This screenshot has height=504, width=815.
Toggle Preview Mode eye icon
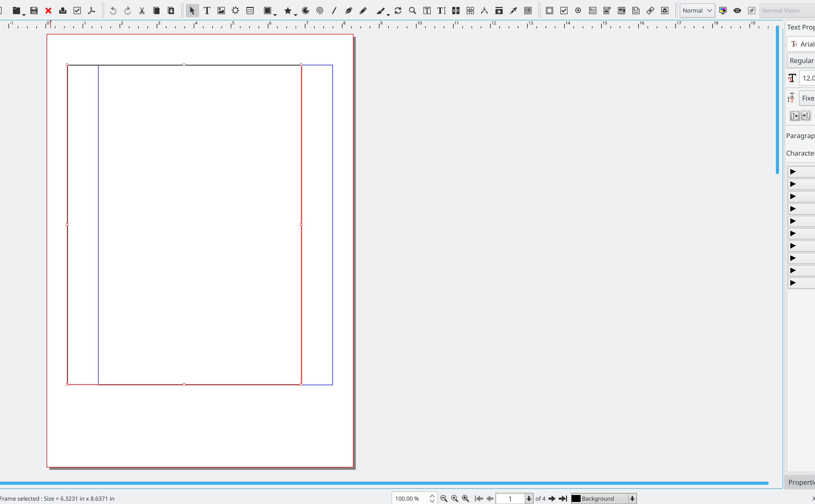click(x=737, y=11)
